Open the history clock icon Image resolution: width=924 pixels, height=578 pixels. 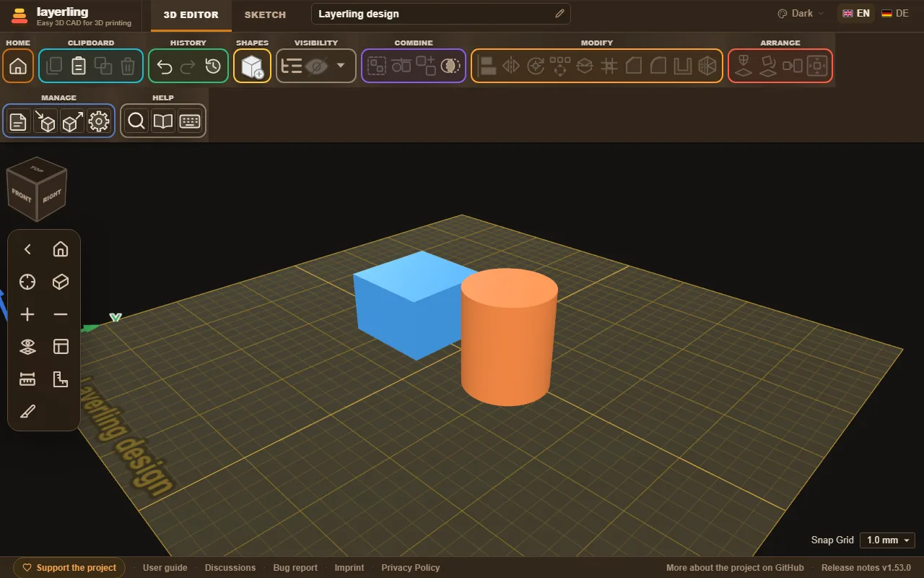[x=213, y=66]
